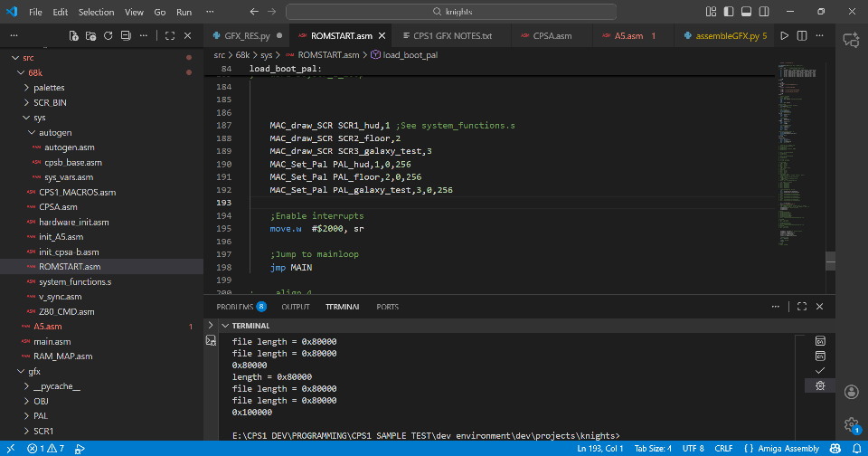The height and width of the screenshot is (456, 868).
Task: Open the Selection menu
Action: [97, 12]
